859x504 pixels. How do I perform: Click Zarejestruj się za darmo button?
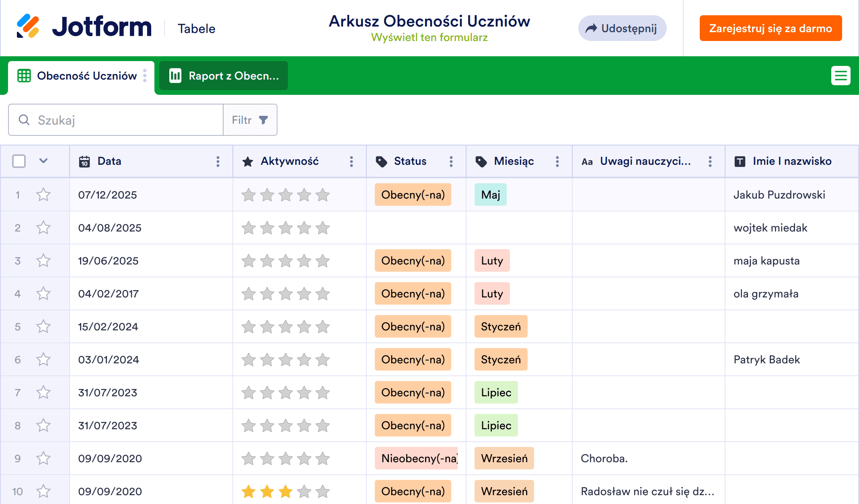[x=771, y=28]
